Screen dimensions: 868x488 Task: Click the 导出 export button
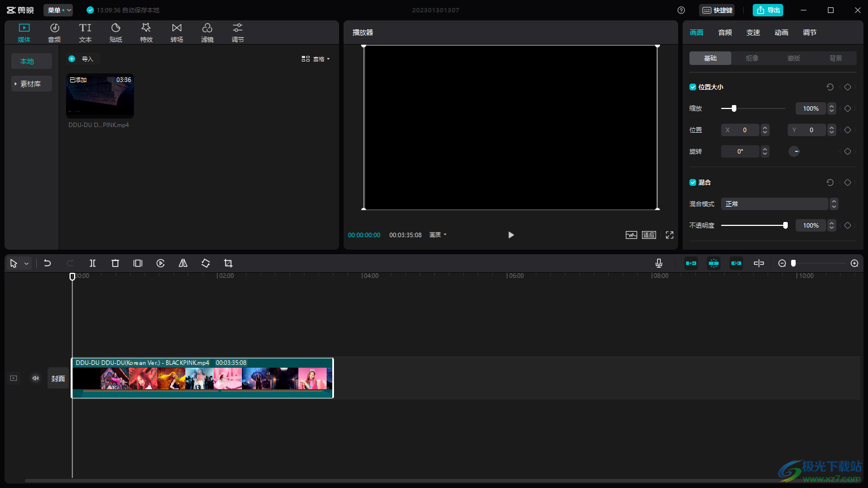(768, 10)
